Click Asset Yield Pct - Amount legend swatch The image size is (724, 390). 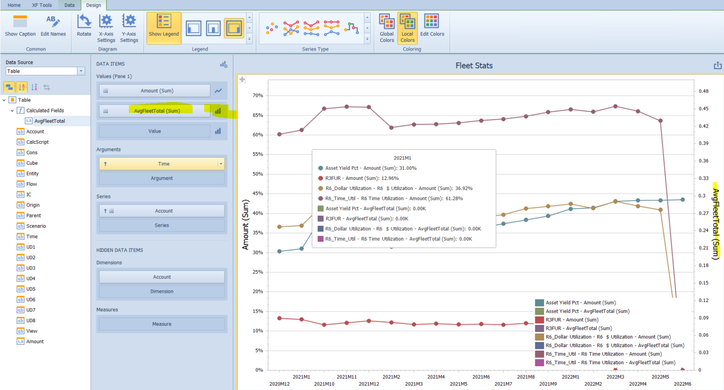point(539,303)
